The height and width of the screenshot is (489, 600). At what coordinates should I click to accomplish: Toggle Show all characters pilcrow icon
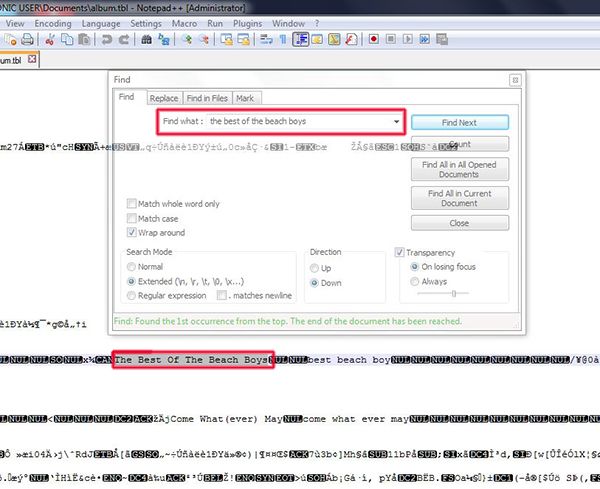pos(283,39)
